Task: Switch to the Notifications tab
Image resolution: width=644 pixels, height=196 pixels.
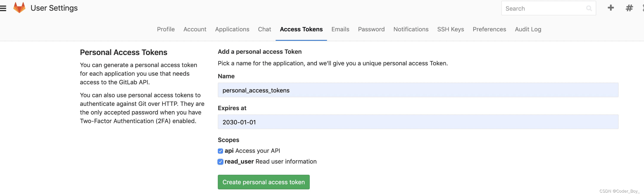Action: point(411,29)
